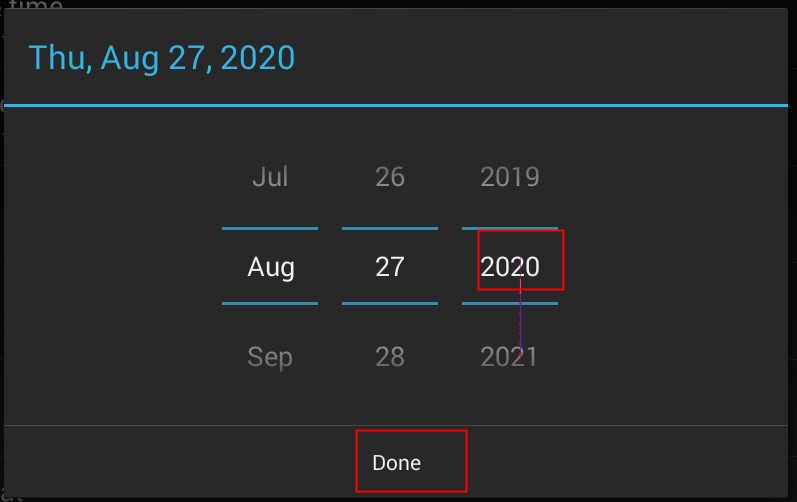Select Jul in the month picker
Image resolution: width=797 pixels, height=502 pixels.
coord(270,177)
